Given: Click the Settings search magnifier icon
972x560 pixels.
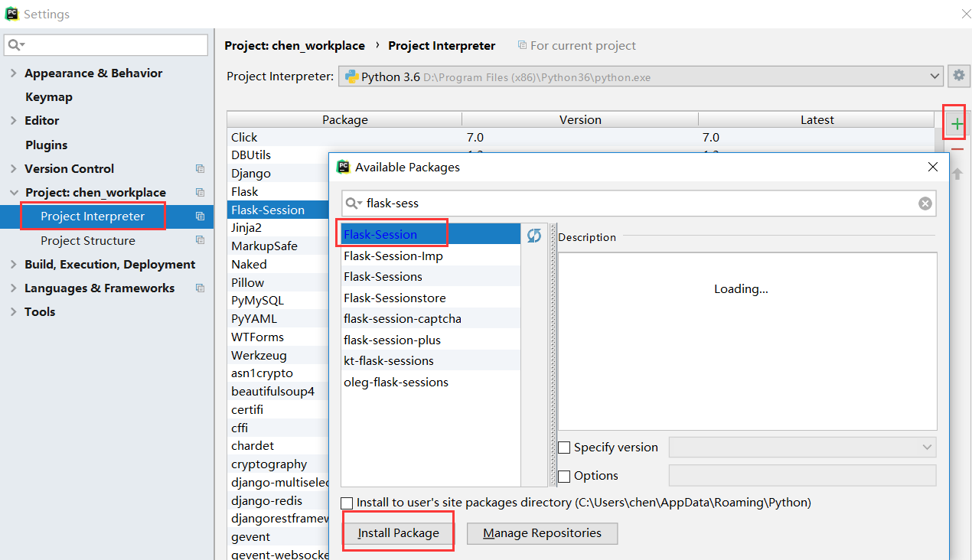Looking at the screenshot, I should [x=16, y=45].
